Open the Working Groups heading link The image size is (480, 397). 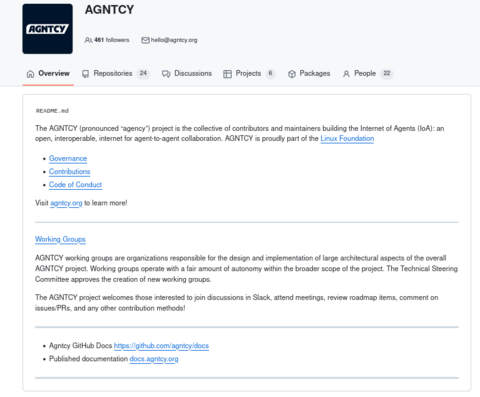click(x=60, y=239)
